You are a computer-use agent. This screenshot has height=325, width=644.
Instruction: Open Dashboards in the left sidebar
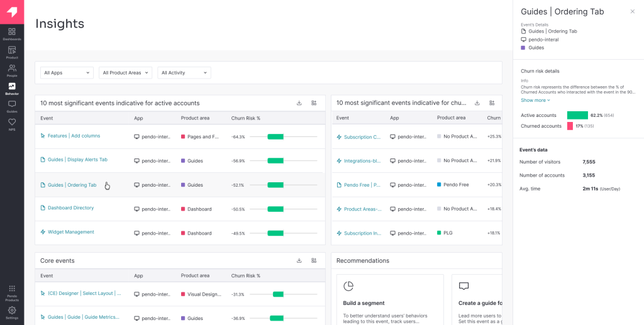(x=12, y=33)
